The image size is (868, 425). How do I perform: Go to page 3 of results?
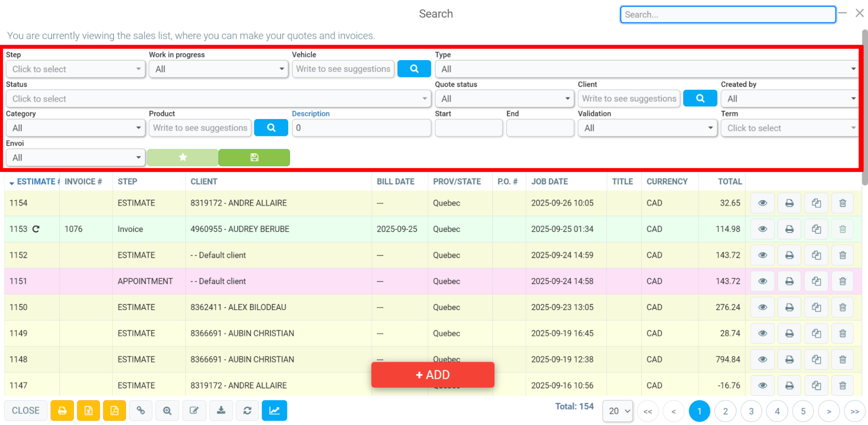tap(751, 411)
